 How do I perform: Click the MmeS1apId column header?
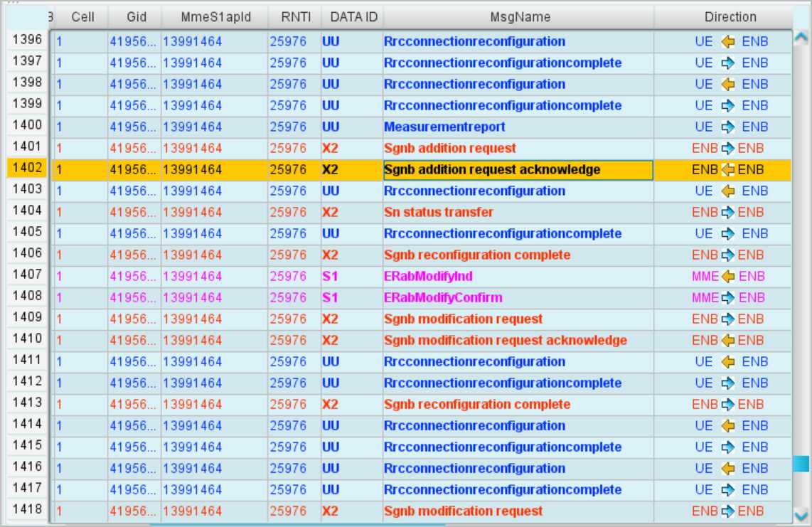click(x=214, y=17)
